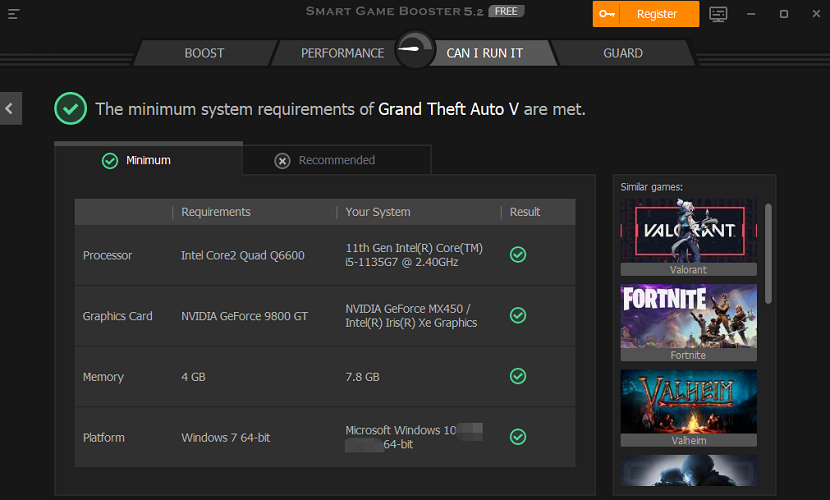Screen dimensions: 830x500
Task: Click the Similar games heading
Action: (x=652, y=187)
